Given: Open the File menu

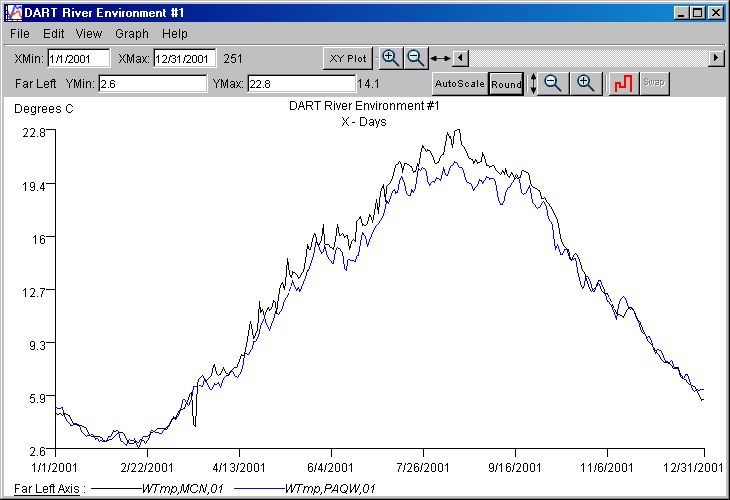Looking at the screenshot, I should pyautogui.click(x=20, y=34).
